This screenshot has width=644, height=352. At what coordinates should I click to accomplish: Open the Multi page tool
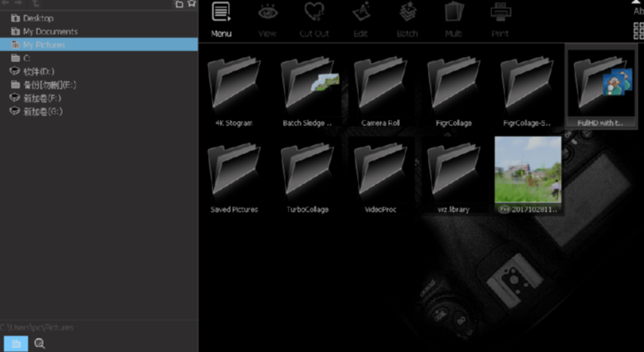454,19
